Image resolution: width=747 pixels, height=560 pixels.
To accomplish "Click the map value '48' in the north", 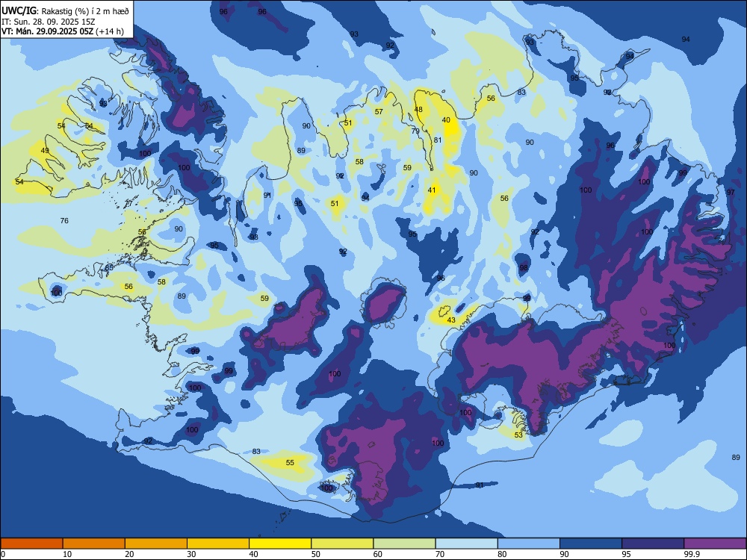I will 418,110.
